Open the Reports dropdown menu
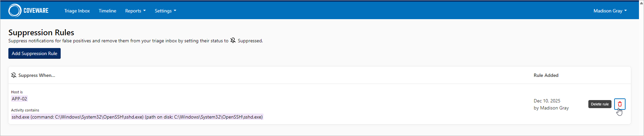 click(135, 11)
